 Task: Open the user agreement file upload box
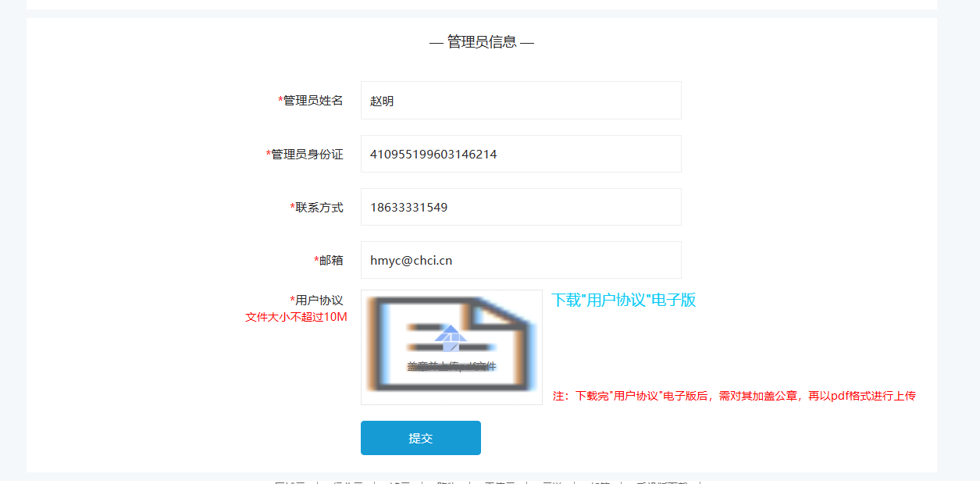coord(451,347)
